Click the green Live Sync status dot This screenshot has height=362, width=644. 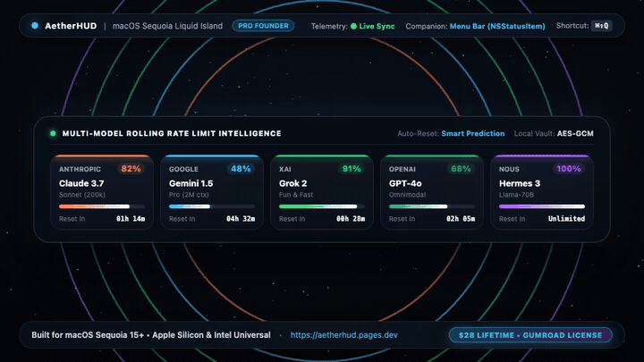(353, 26)
